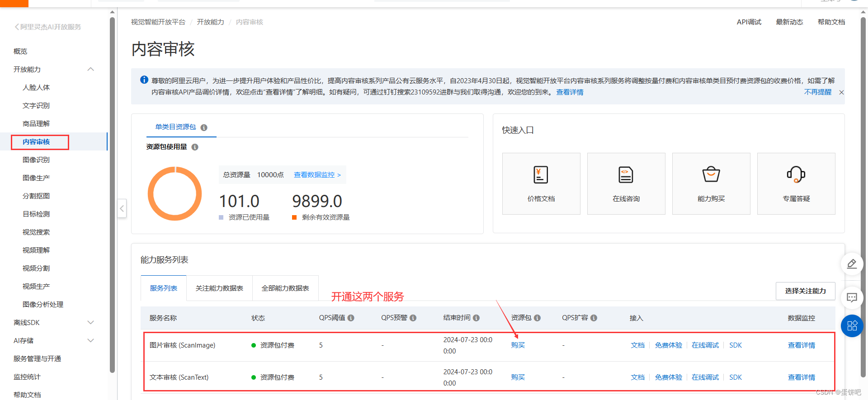Click 开放能力 breadcrumb
The image size is (868, 400).
[x=210, y=22]
